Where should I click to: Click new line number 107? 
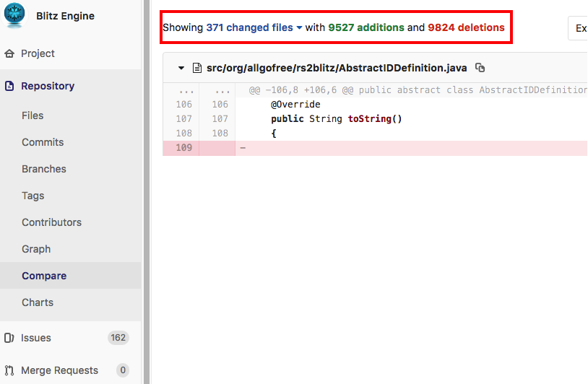(x=220, y=119)
